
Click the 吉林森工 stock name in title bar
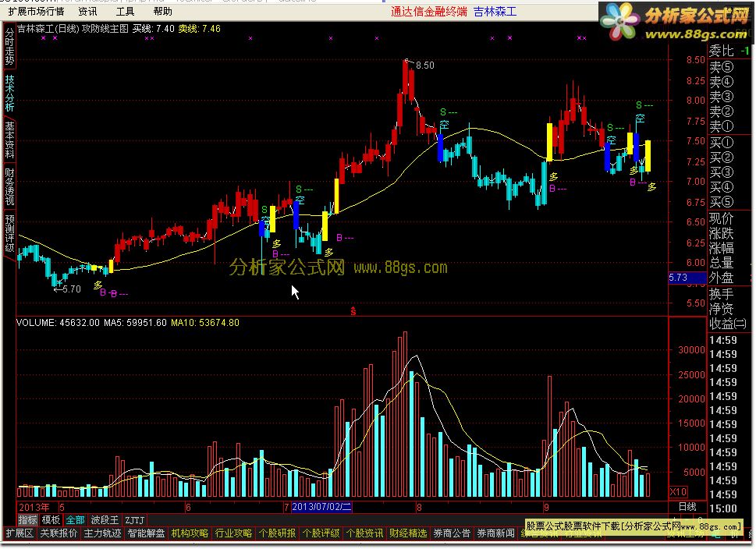[x=495, y=12]
